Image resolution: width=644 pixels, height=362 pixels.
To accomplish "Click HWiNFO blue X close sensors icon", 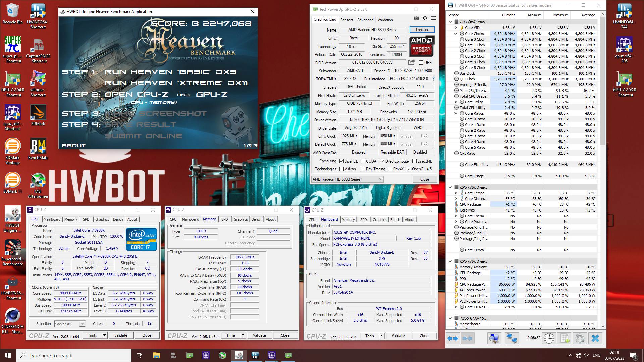I will click(595, 338).
